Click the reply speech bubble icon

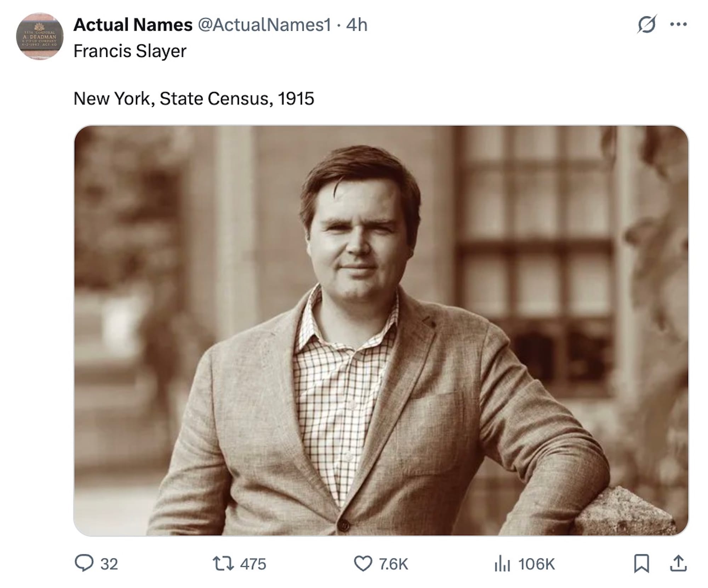(84, 563)
